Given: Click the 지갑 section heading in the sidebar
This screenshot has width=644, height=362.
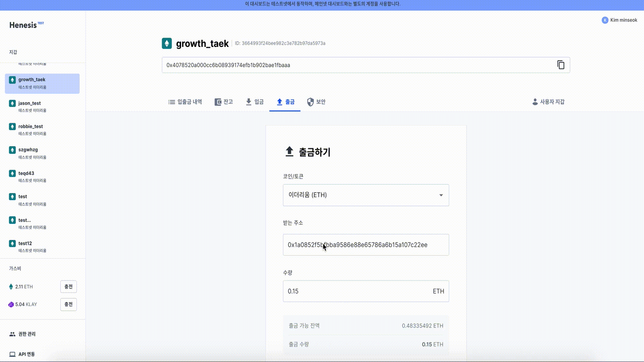Looking at the screenshot, I should 13,52.
